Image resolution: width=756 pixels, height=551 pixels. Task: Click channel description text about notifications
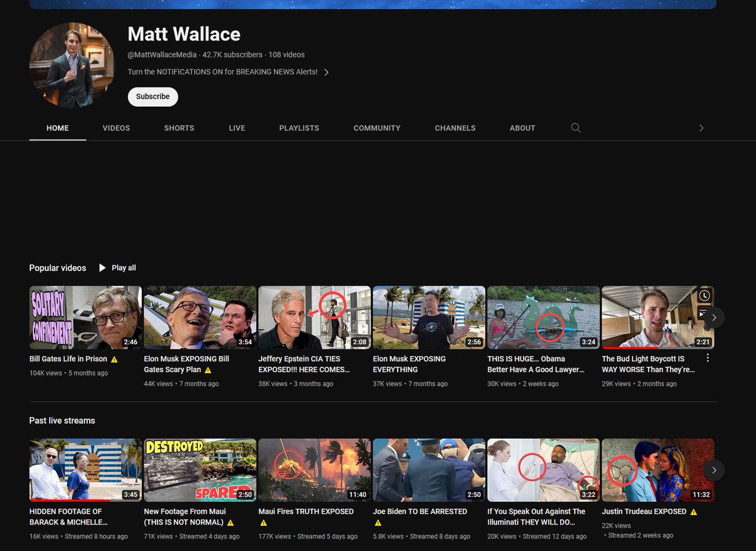222,72
